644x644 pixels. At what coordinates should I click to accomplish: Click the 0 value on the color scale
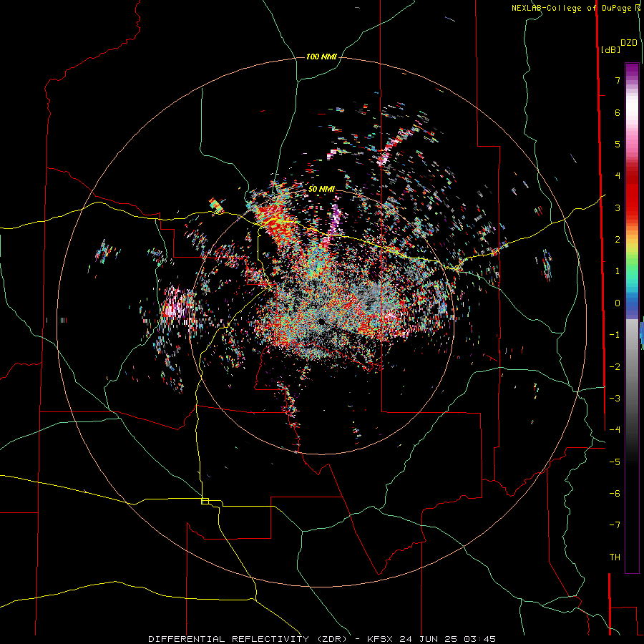pyautogui.click(x=618, y=303)
